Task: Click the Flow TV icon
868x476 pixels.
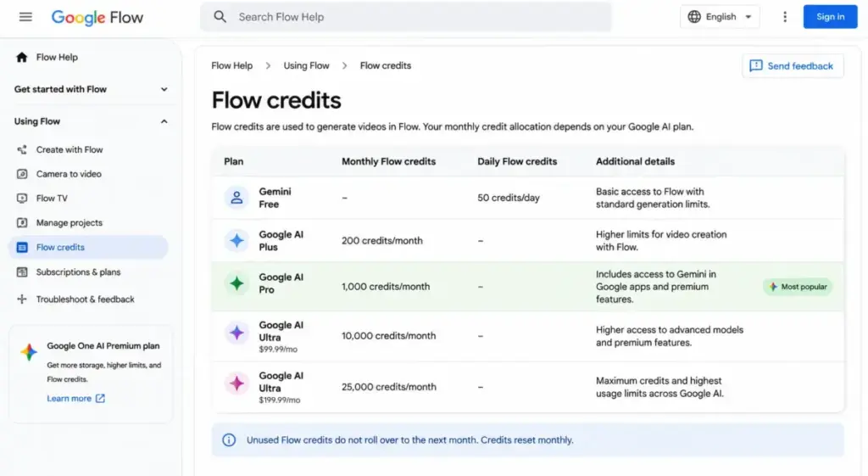Action: [21, 199]
